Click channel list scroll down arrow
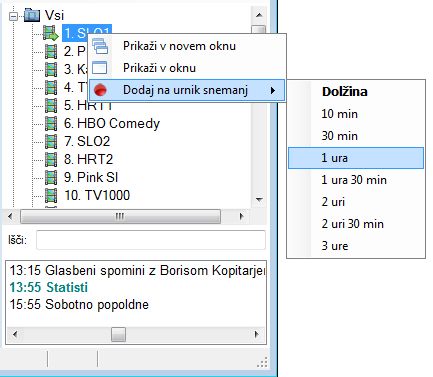This screenshot has height=377, width=433. [259, 200]
